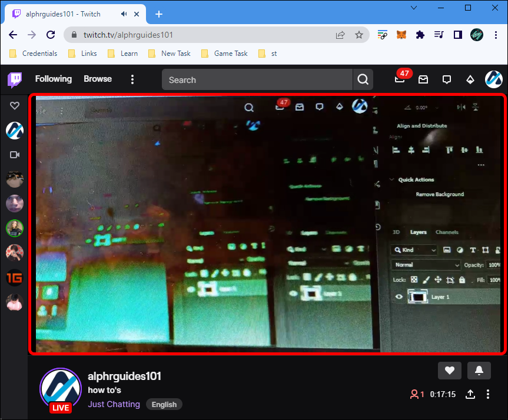Click the Twitch Search input field
Screen dimensions: 508x420
257,79
